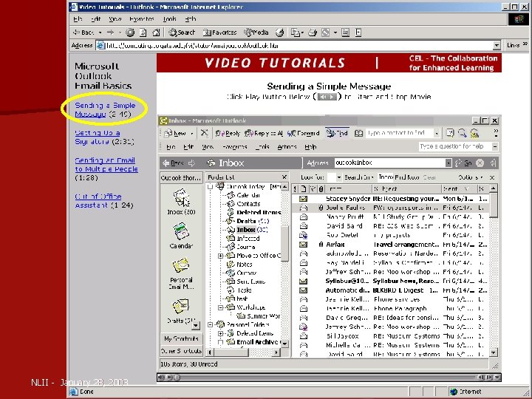
Task: Click the Outlook Back navigation button
Action: click(173, 163)
